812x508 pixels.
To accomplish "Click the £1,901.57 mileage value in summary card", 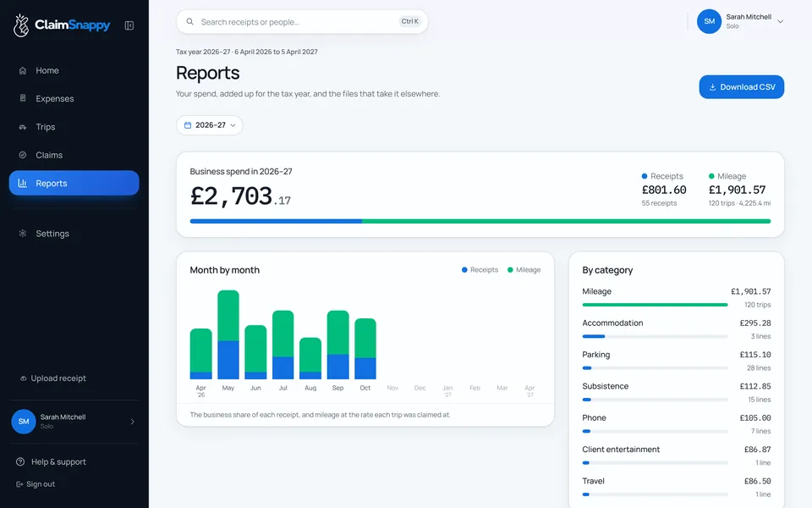I will [737, 190].
